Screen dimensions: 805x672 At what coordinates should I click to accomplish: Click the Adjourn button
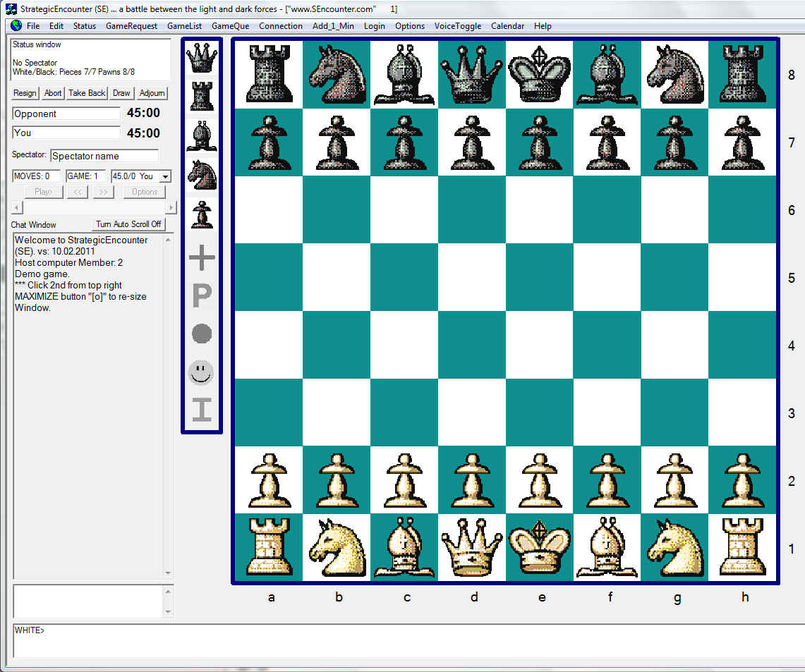click(x=152, y=93)
